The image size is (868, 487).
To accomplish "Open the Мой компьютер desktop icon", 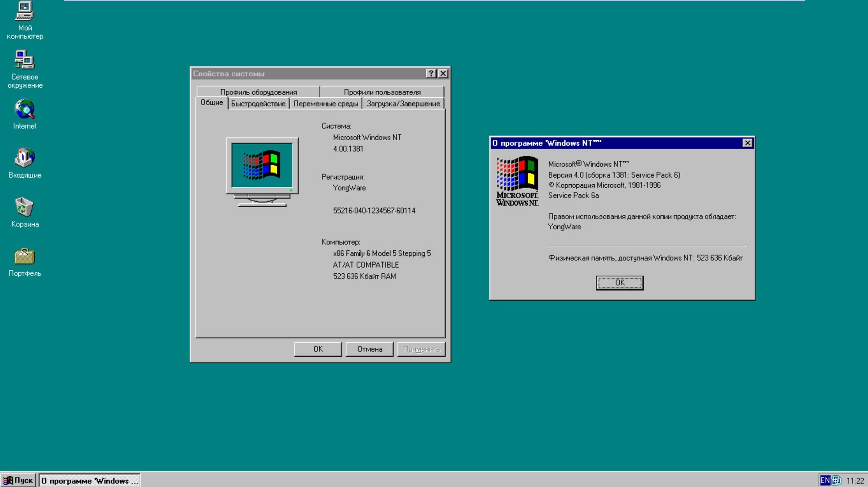I will [x=24, y=12].
